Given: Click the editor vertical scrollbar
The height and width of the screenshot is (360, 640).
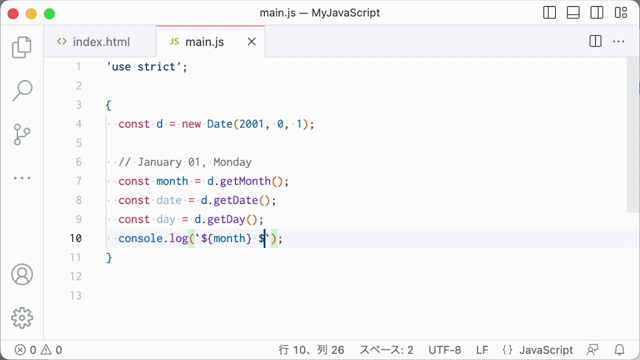Looking at the screenshot, I should tap(633, 135).
